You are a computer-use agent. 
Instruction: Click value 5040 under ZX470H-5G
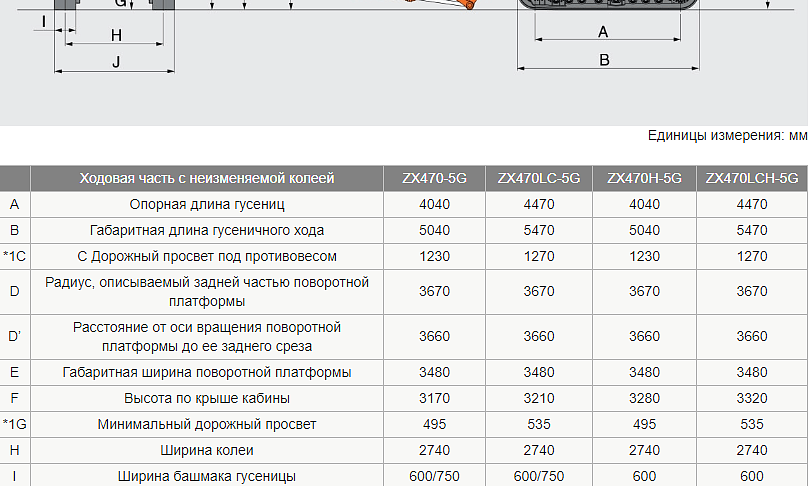coord(644,230)
